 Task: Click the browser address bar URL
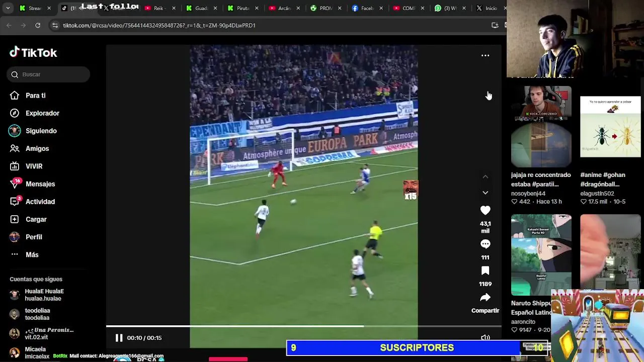tap(159, 25)
